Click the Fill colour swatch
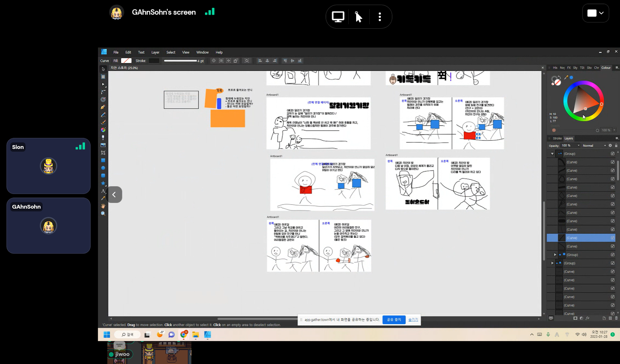The width and height of the screenshot is (620, 364). coord(126,61)
